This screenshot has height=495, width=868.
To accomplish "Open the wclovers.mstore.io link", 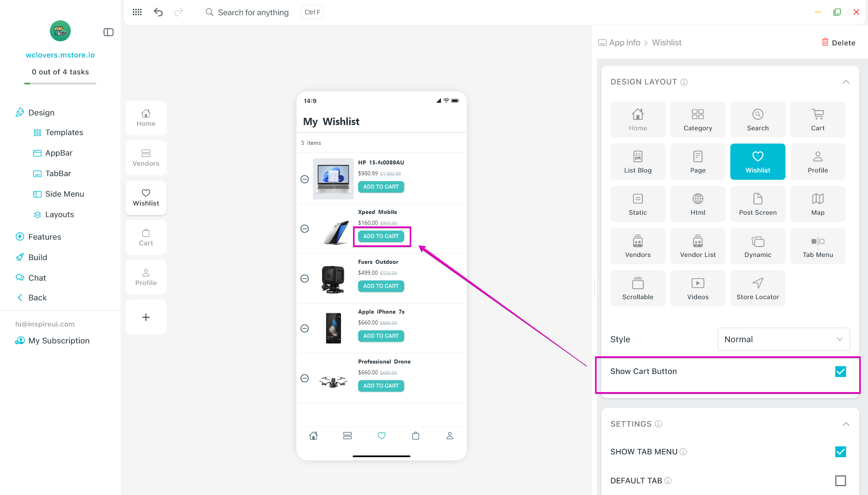I will click(x=60, y=55).
